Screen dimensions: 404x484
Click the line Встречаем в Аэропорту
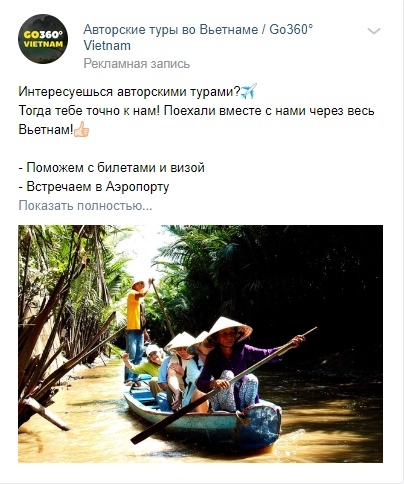(x=94, y=186)
